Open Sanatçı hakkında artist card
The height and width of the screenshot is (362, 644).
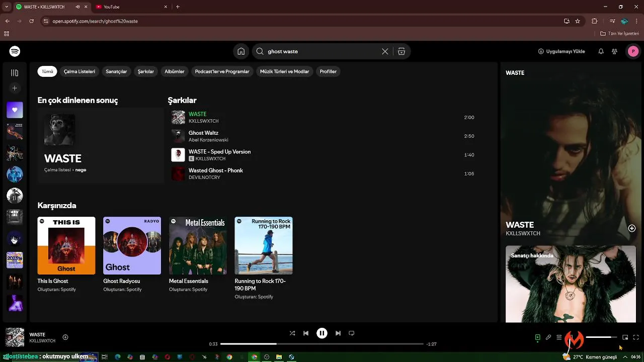571,284
